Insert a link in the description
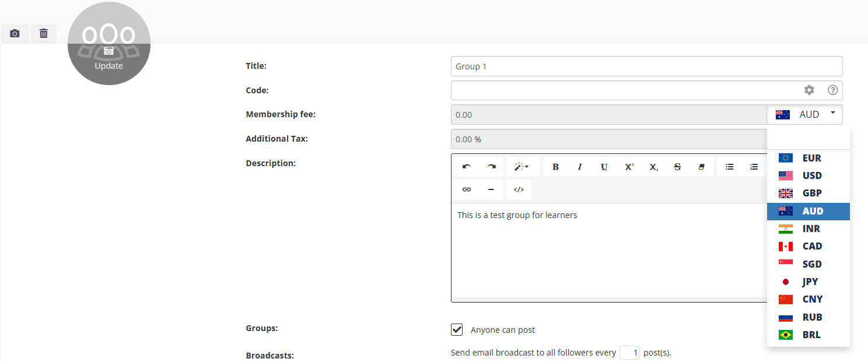This screenshot has width=868, height=362. tap(467, 189)
